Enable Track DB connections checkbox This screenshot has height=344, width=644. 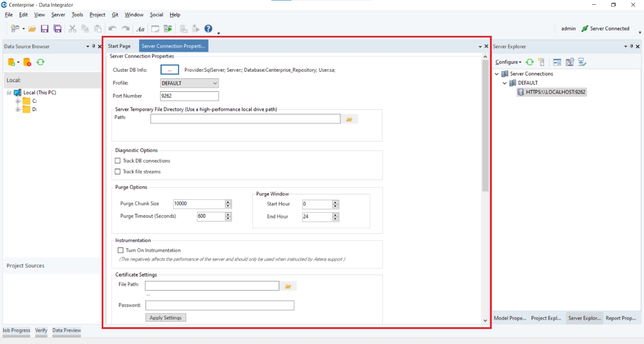[118, 161]
